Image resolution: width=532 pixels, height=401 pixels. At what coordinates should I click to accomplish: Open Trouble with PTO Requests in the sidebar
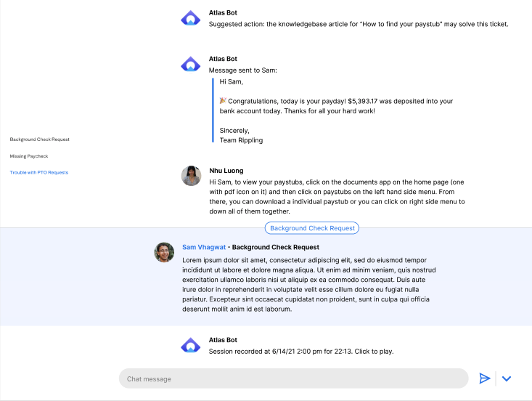(x=38, y=173)
